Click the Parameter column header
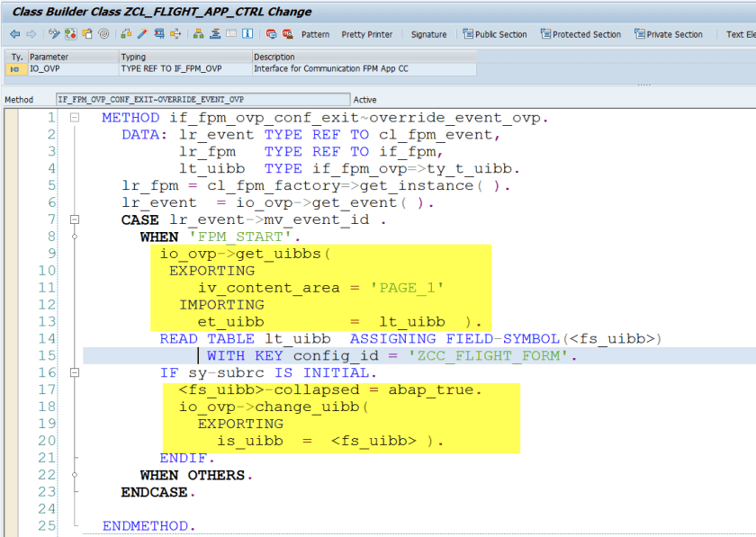 coord(73,57)
